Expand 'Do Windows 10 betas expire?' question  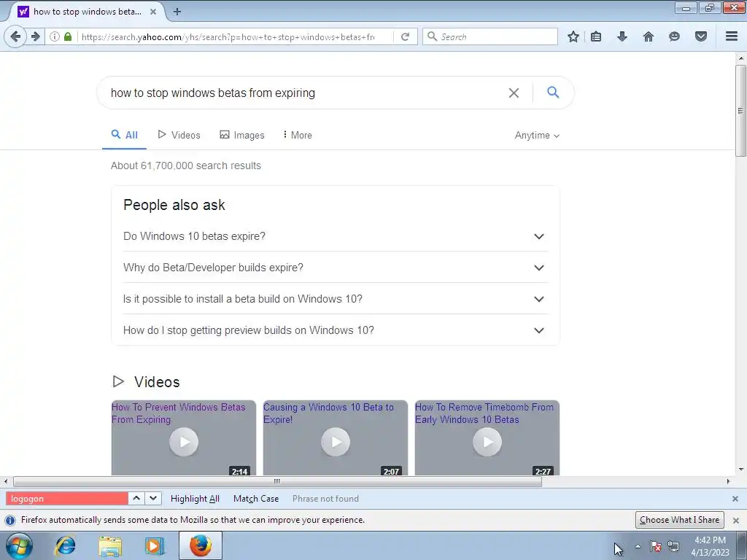(336, 236)
